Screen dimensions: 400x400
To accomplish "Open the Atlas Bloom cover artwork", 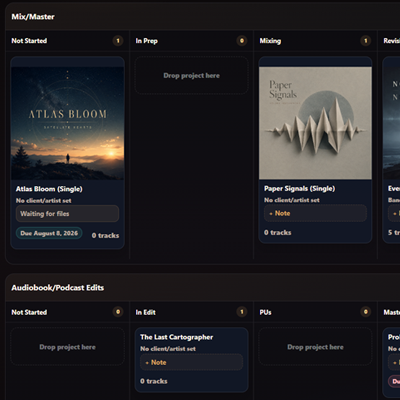I will pyautogui.click(x=68, y=123).
